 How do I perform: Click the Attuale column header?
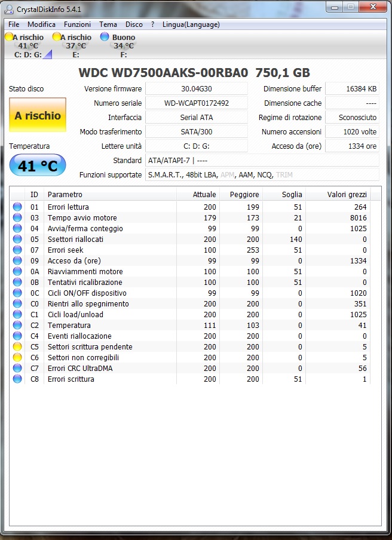pyautogui.click(x=198, y=195)
